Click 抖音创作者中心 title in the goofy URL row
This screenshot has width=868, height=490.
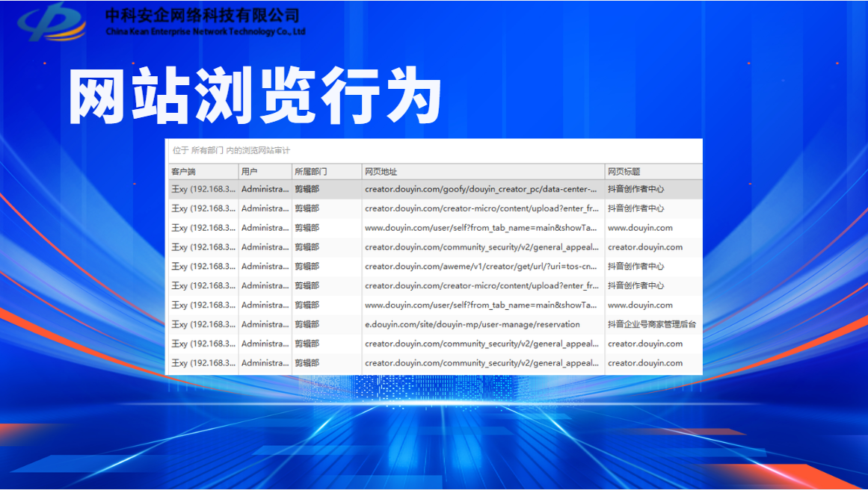coord(635,189)
